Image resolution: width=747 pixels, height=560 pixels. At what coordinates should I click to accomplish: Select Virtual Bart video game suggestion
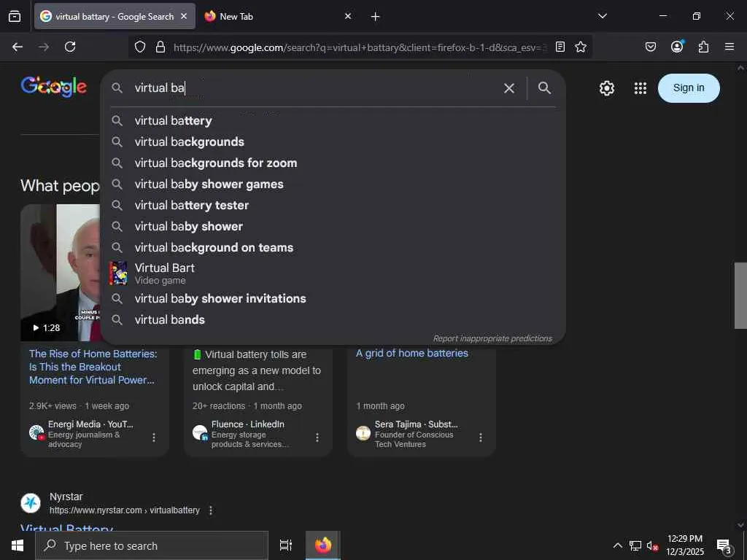[x=333, y=273]
